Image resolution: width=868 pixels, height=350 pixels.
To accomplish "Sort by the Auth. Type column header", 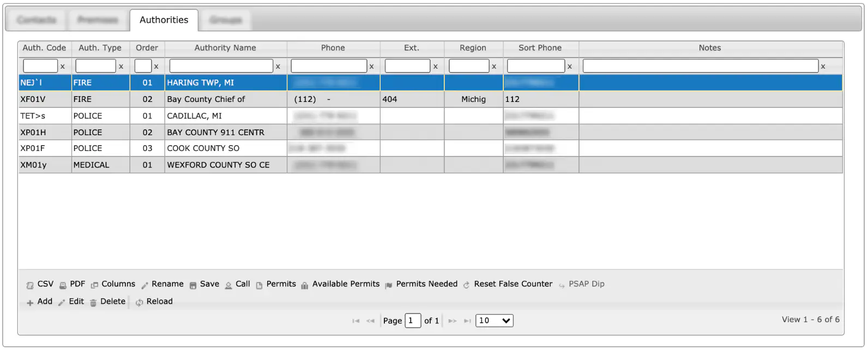I will [100, 48].
